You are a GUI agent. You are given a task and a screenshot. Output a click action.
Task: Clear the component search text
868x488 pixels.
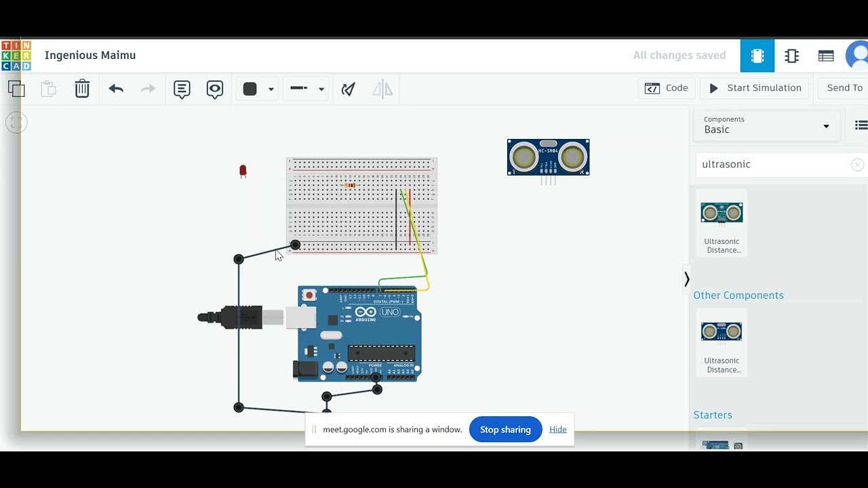(857, 165)
